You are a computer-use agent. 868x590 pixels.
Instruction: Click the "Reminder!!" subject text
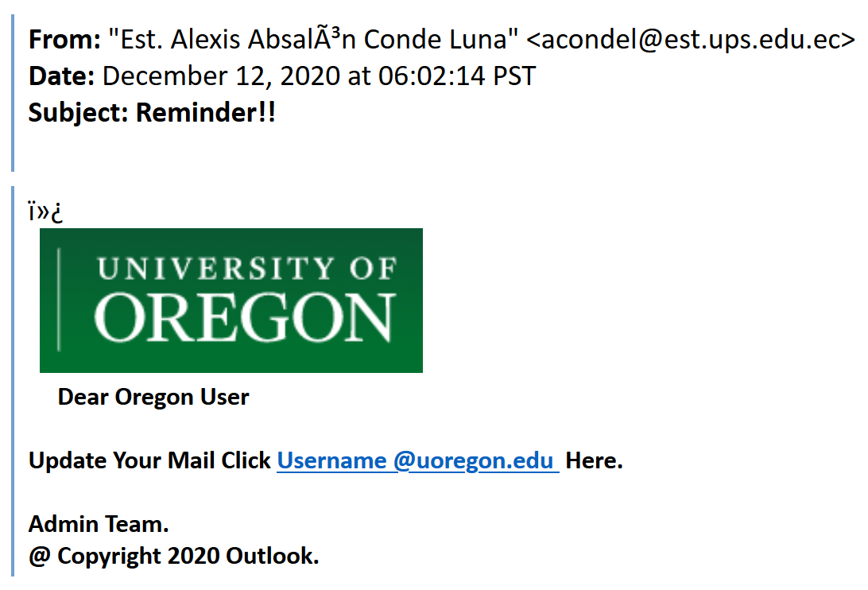coord(206,113)
